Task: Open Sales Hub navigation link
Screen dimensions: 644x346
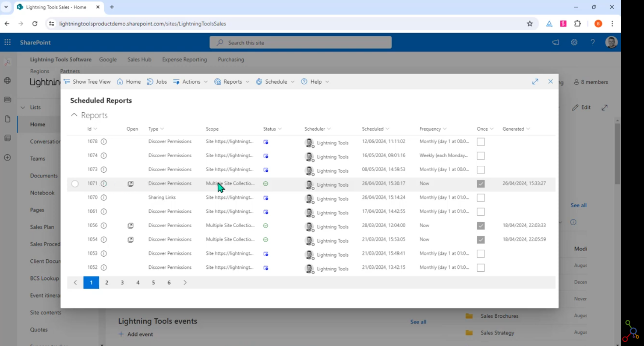Action: (x=139, y=59)
